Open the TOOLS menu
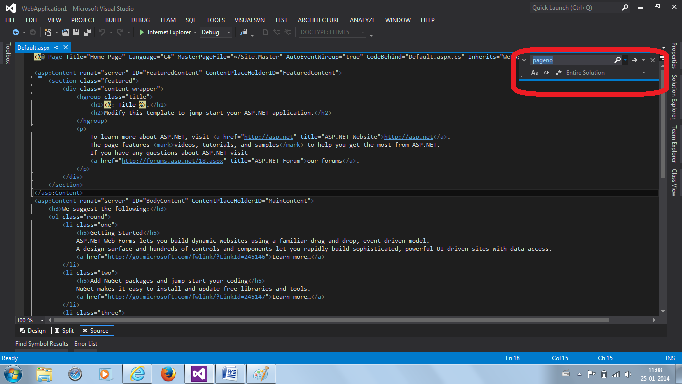682x384 pixels. pos(216,20)
